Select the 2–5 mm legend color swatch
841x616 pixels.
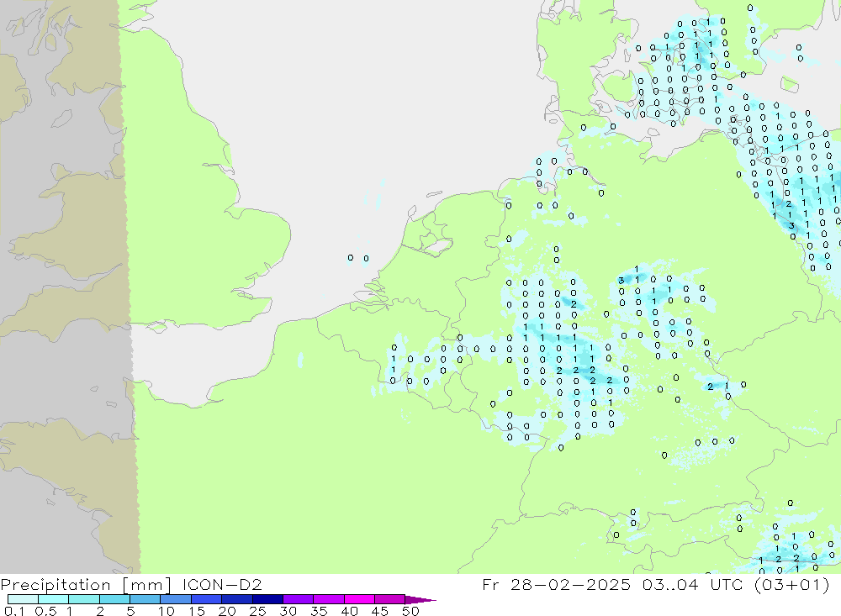pyautogui.click(x=114, y=599)
